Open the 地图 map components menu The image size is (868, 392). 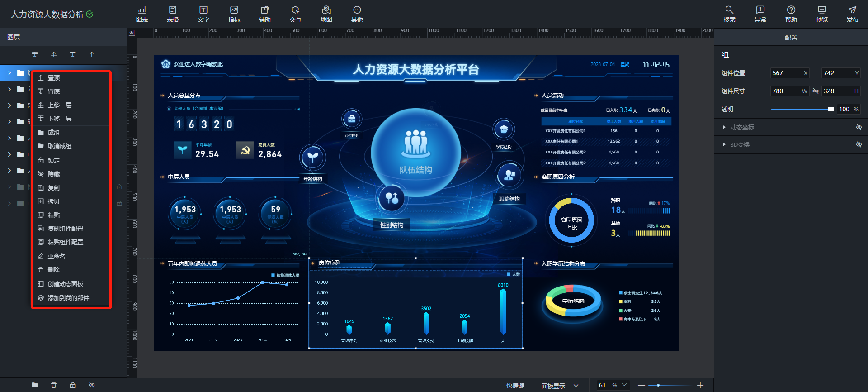pyautogui.click(x=326, y=14)
